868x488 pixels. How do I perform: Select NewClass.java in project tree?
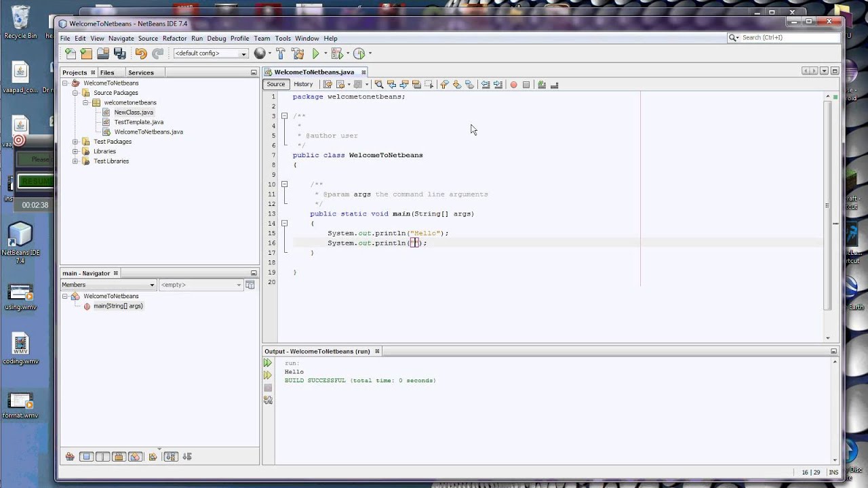134,113
